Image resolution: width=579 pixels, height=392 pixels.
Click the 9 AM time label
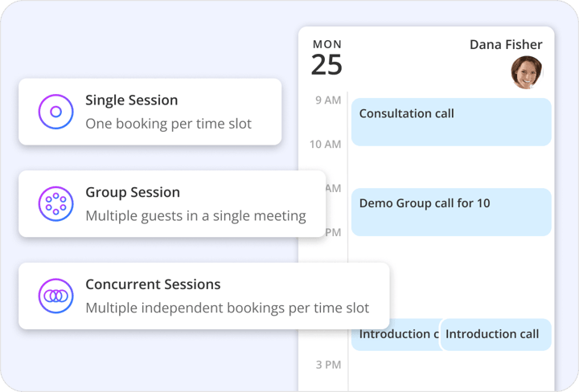[328, 100]
